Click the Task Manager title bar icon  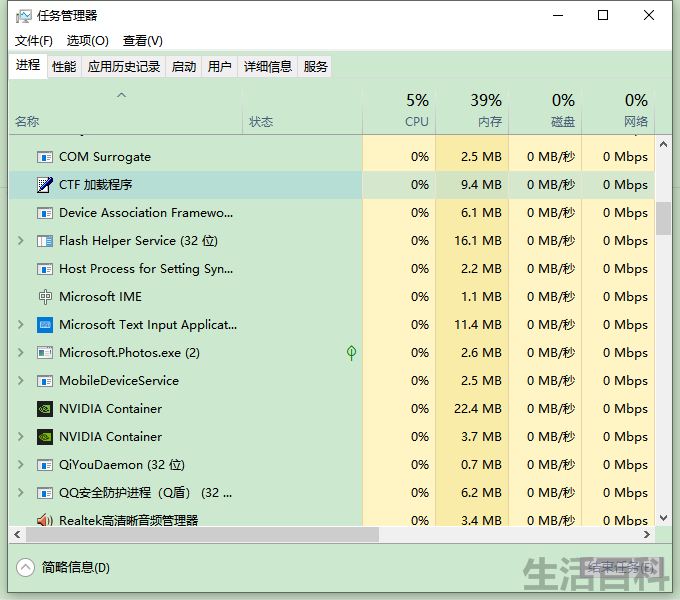pos(23,16)
